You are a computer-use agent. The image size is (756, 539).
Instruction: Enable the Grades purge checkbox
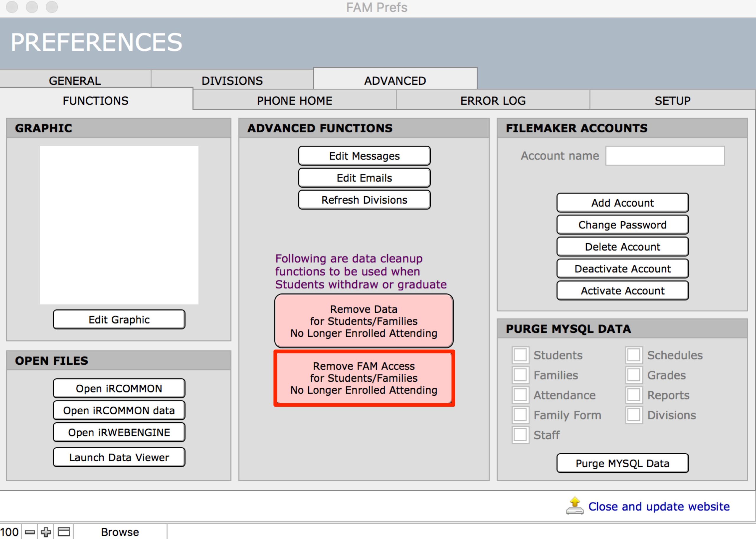634,375
